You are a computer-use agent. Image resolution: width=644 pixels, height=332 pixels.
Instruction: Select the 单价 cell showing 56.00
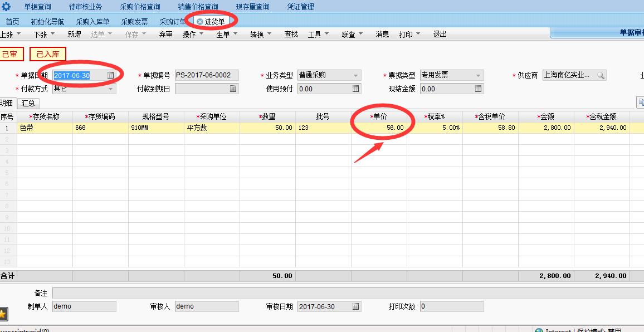[x=379, y=128]
